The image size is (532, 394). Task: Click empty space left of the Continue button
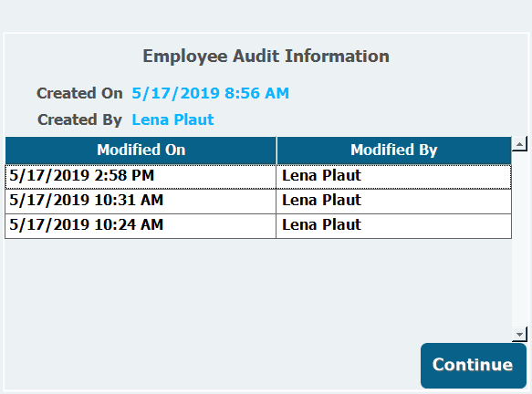(212, 366)
